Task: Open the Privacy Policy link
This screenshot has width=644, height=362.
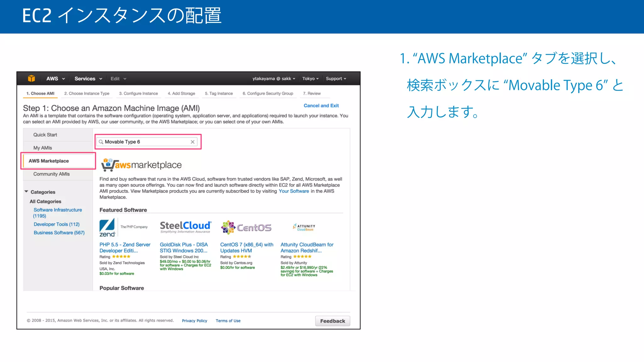Action: pyautogui.click(x=194, y=321)
